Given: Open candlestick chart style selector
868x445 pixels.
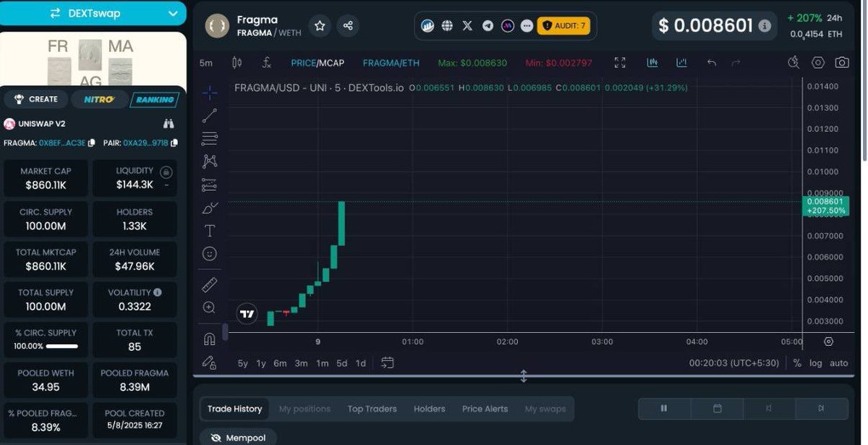Looking at the screenshot, I should [237, 63].
